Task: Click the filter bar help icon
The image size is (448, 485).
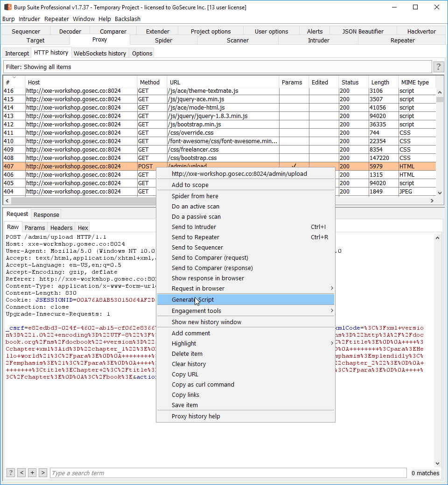Action: click(438, 67)
